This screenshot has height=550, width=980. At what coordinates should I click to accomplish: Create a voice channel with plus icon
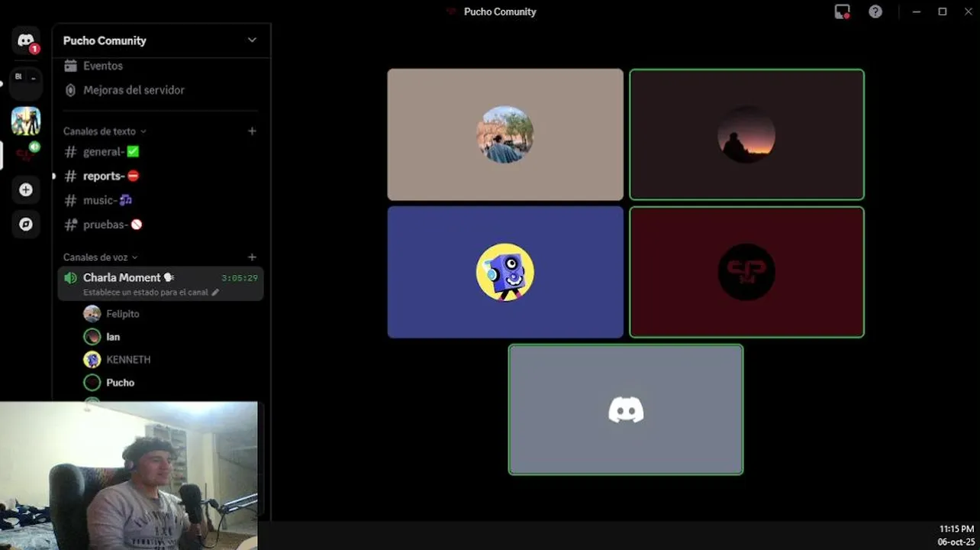point(252,257)
